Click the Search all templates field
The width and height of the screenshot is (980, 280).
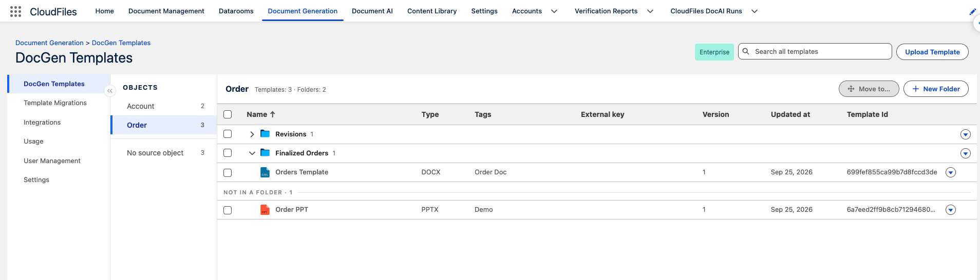(815, 51)
